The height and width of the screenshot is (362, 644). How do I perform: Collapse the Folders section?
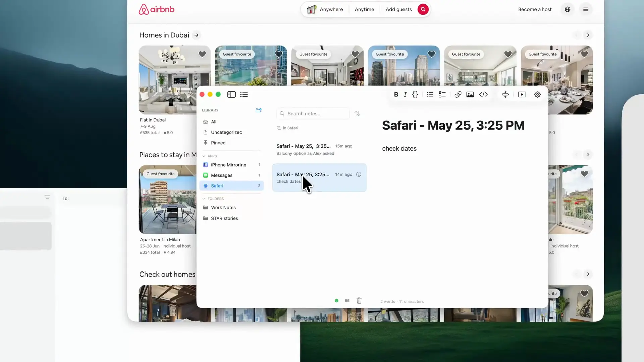pyautogui.click(x=204, y=199)
